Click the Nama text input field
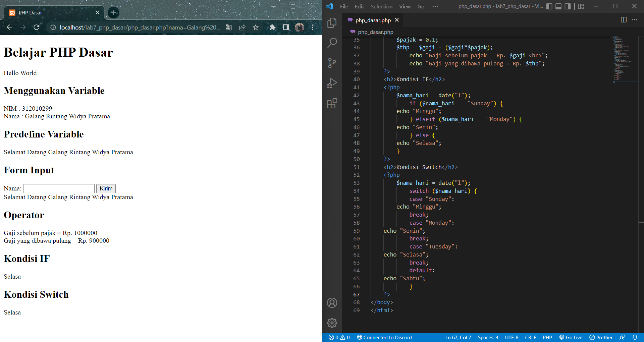 coord(59,188)
